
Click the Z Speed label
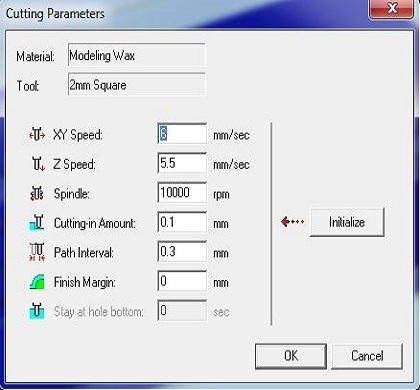(x=74, y=165)
